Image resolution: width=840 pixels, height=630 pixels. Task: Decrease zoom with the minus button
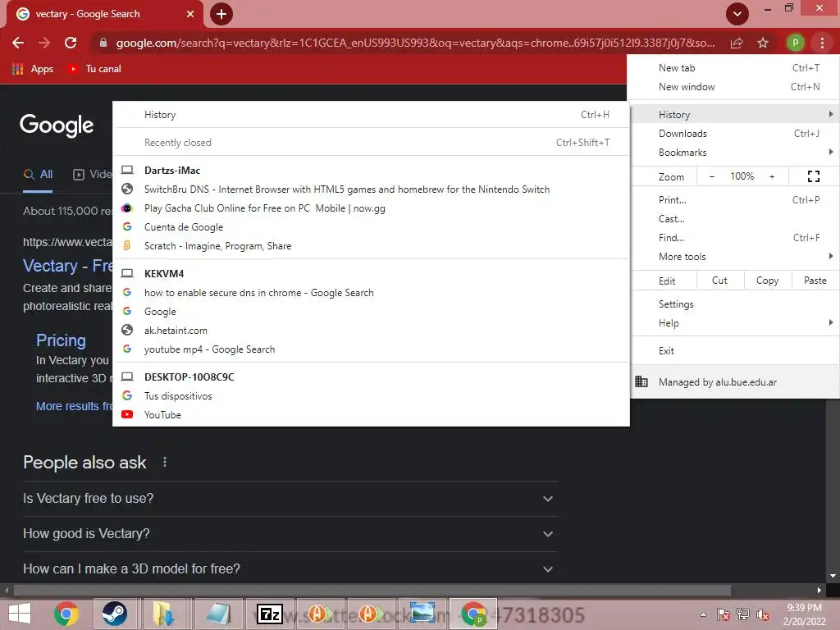tap(712, 176)
